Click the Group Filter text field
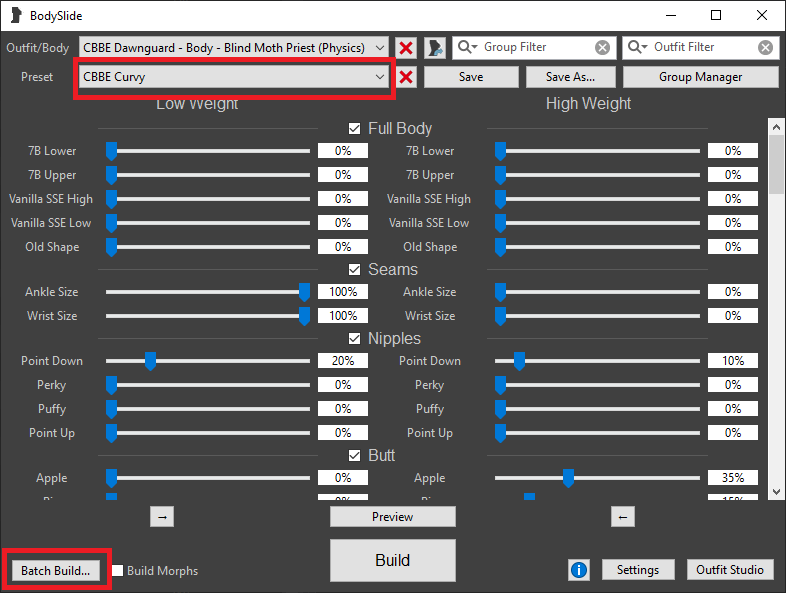The image size is (786, 593). tap(536, 47)
